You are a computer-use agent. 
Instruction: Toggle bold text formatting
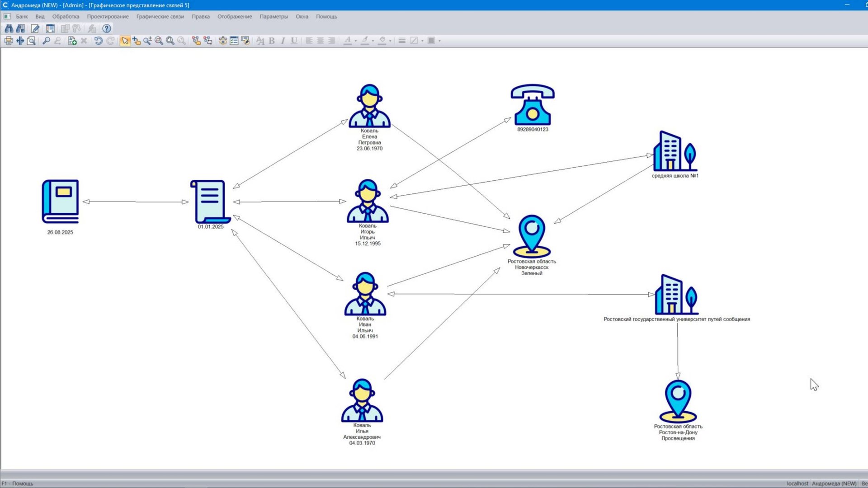pos(272,41)
